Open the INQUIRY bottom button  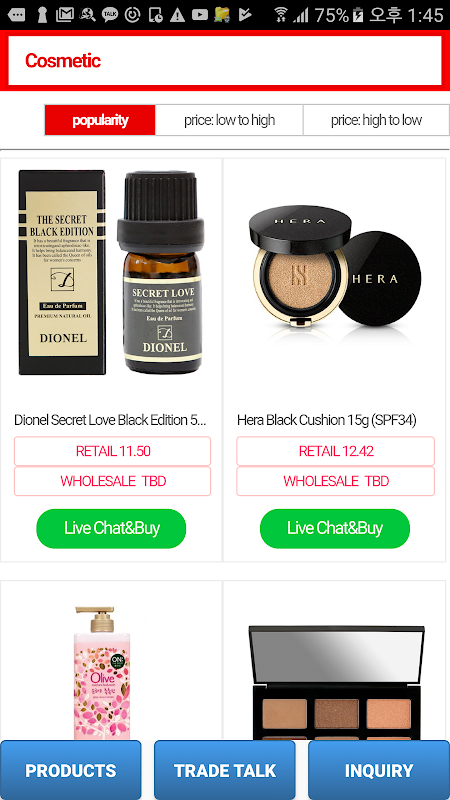[379, 770]
